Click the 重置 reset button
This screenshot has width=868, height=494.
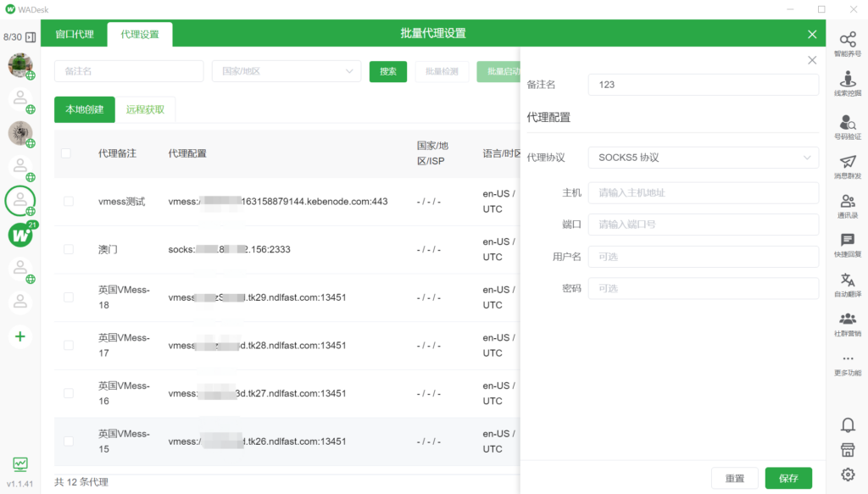coord(734,478)
